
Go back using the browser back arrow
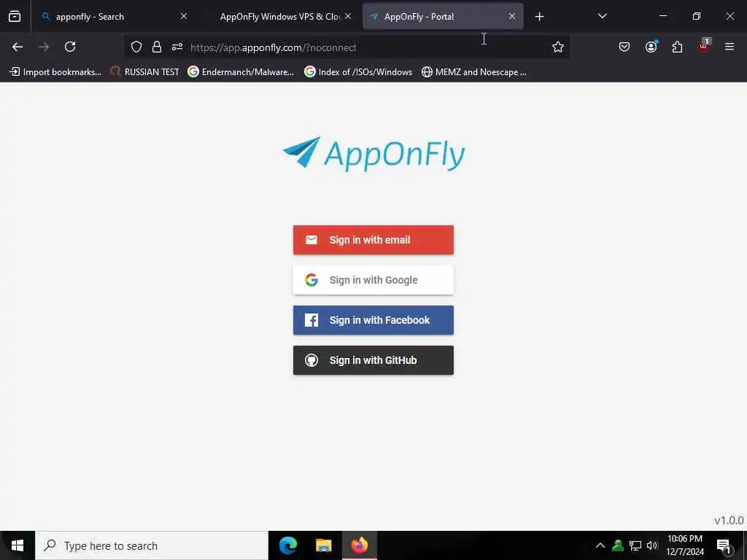point(18,47)
